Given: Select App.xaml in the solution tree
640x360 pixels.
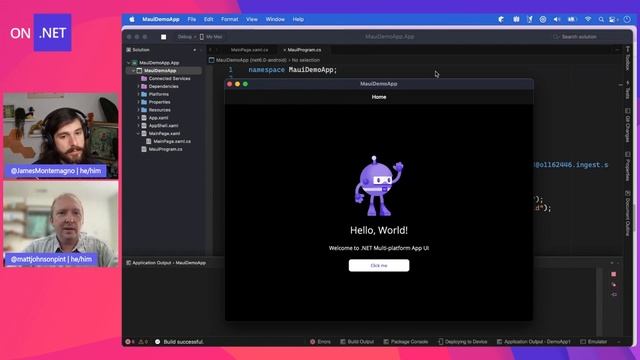Looking at the screenshot, I should [158, 118].
